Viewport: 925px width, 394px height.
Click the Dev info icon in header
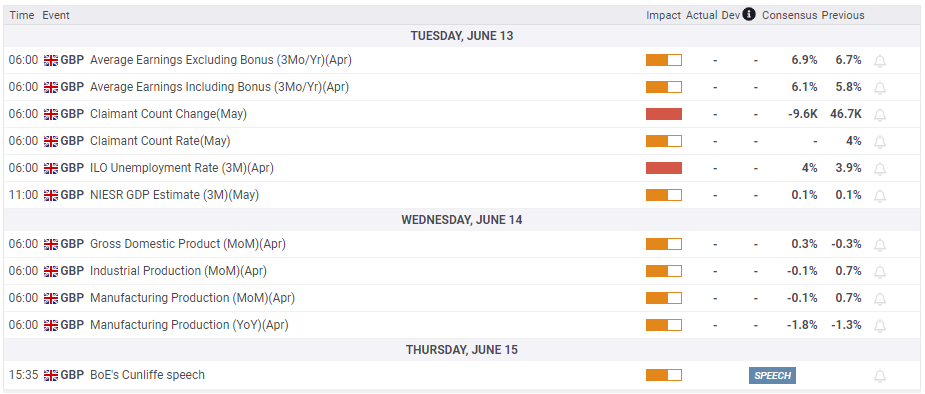click(749, 15)
